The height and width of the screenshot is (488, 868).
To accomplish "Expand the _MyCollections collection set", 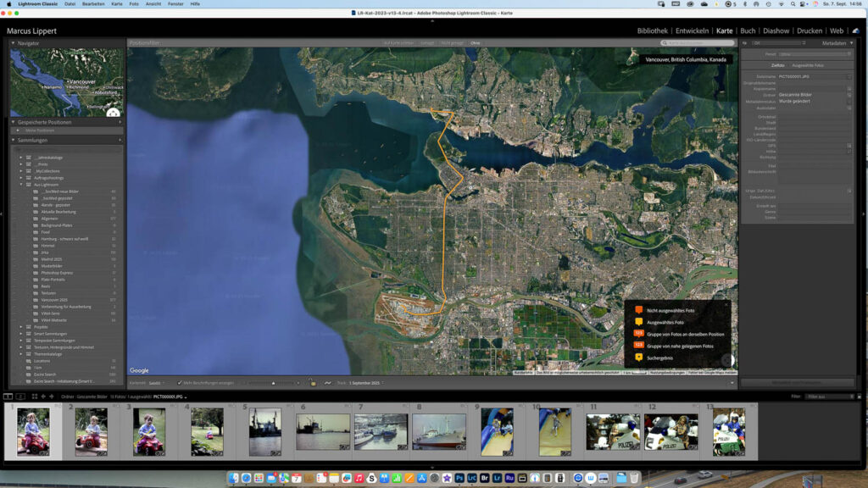I will (21, 171).
